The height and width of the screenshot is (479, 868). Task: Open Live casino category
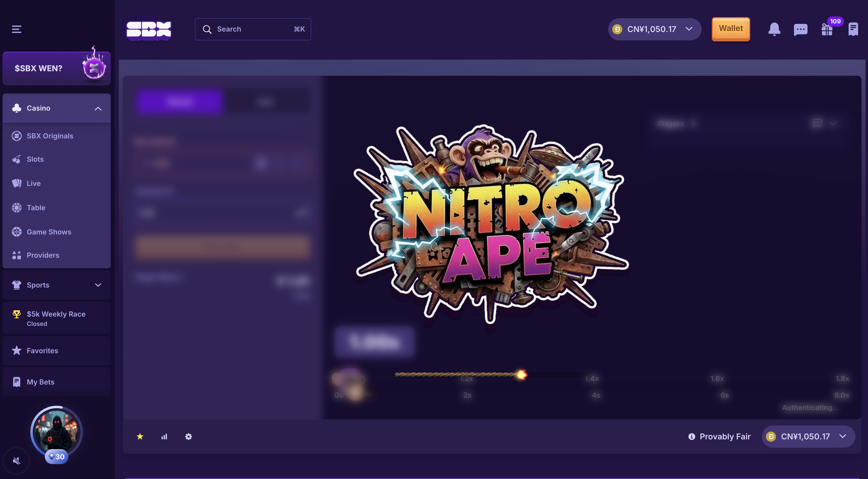[57, 183]
